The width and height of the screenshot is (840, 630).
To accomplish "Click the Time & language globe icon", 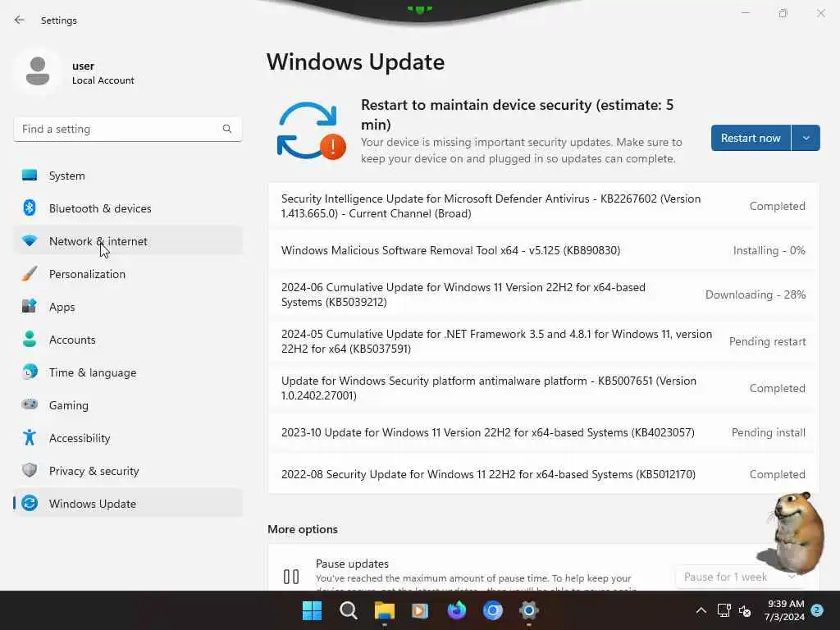I will pos(30,372).
